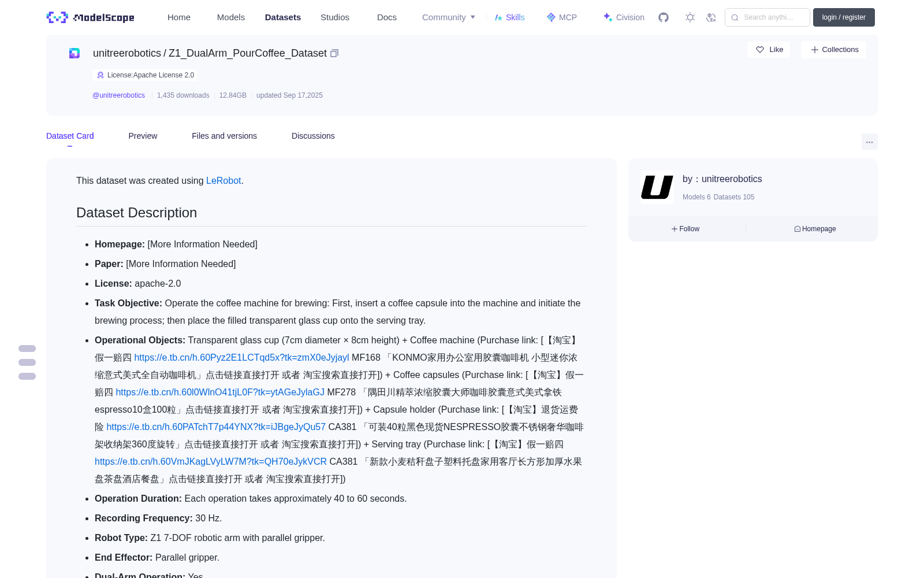Open capsule holder link h.60PATchT7p44YNX
The width and height of the screenshot is (924, 578).
(216, 427)
